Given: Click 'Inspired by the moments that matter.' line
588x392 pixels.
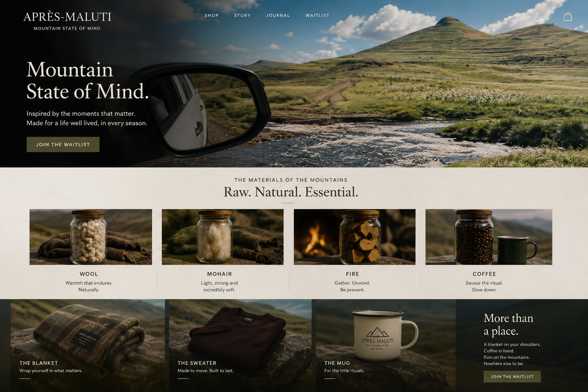Looking at the screenshot, I should [x=81, y=114].
